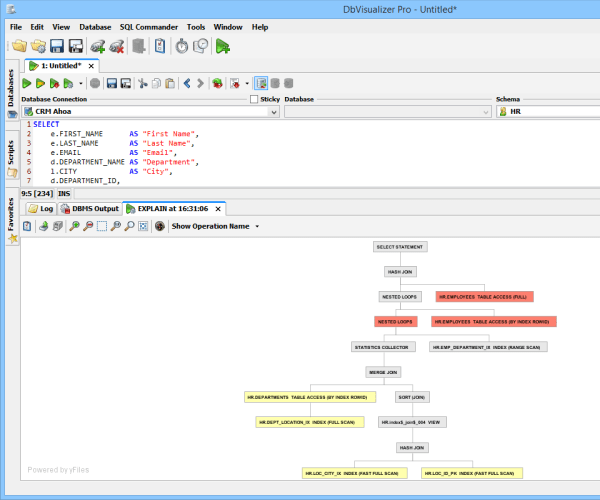Switch to the DBMS Output tab
The width and height of the screenshot is (600, 500).
click(x=90, y=208)
